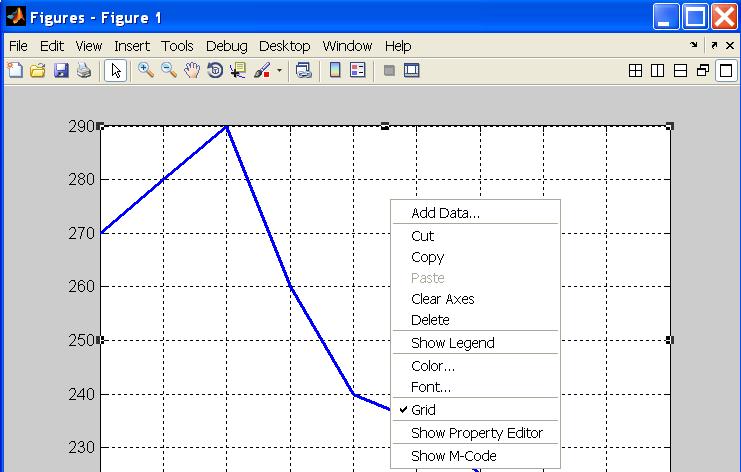
Task: Click the top-right axes selection handle
Action: click(x=670, y=126)
